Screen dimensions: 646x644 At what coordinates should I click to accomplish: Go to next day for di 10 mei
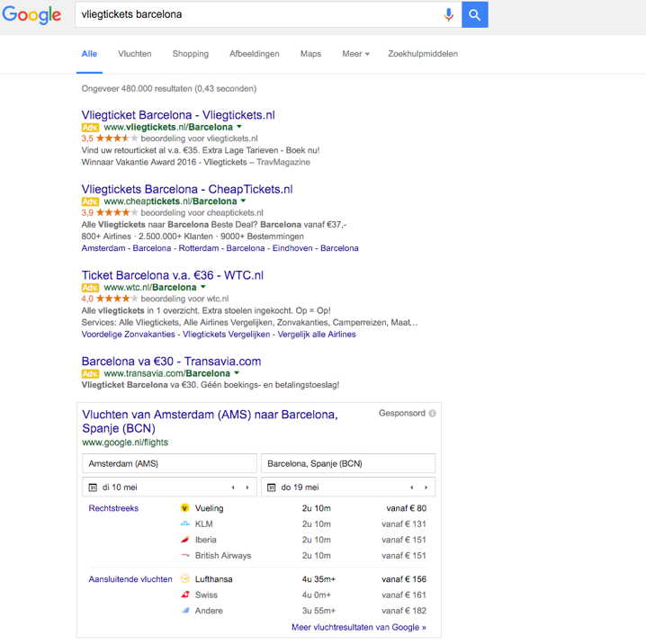247,487
